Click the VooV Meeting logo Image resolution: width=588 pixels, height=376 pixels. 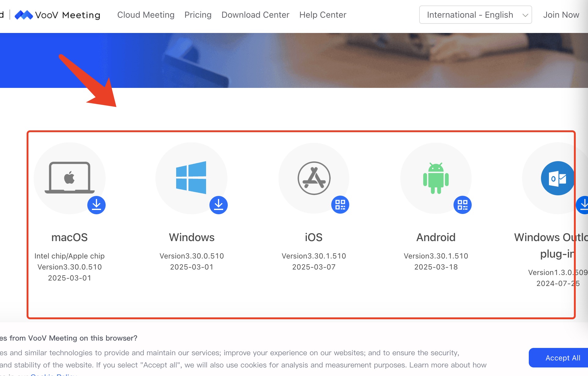click(x=58, y=15)
